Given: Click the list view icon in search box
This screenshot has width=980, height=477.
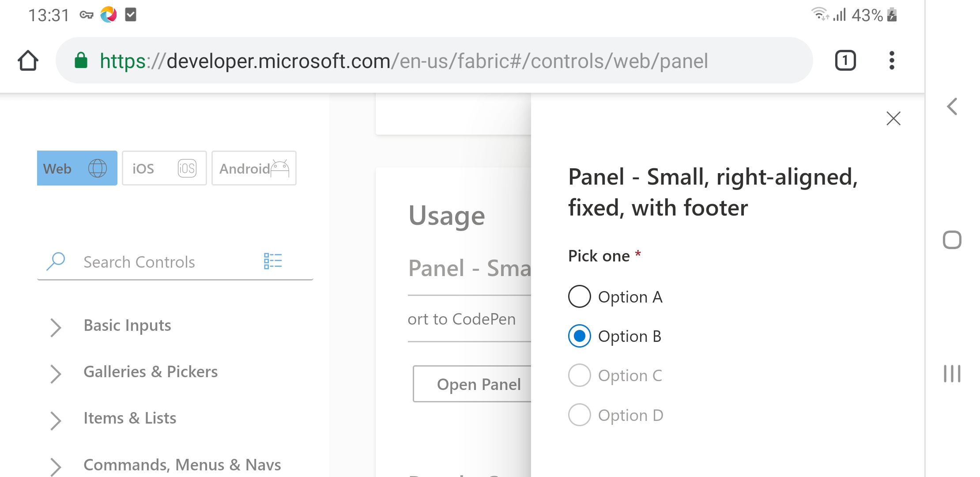Looking at the screenshot, I should (x=273, y=261).
